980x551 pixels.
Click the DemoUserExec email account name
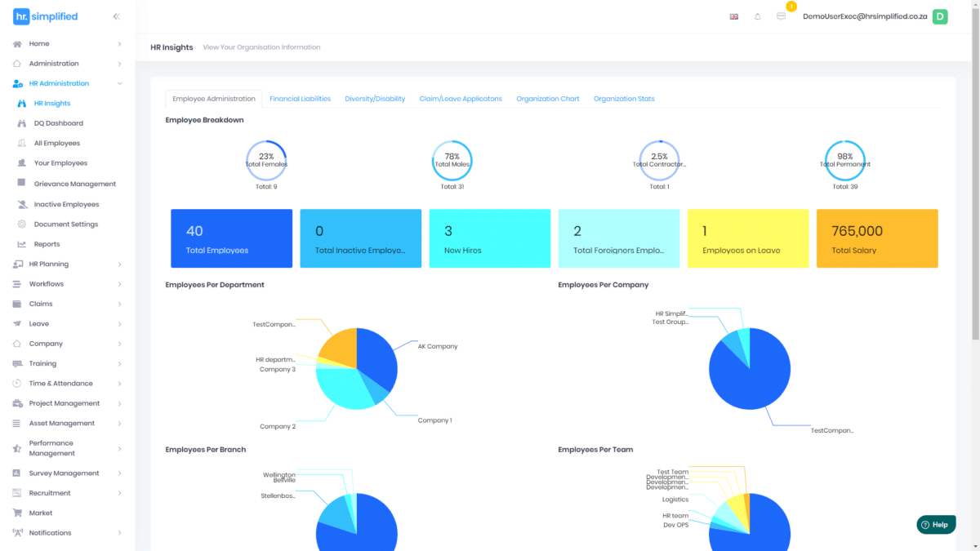865,16
